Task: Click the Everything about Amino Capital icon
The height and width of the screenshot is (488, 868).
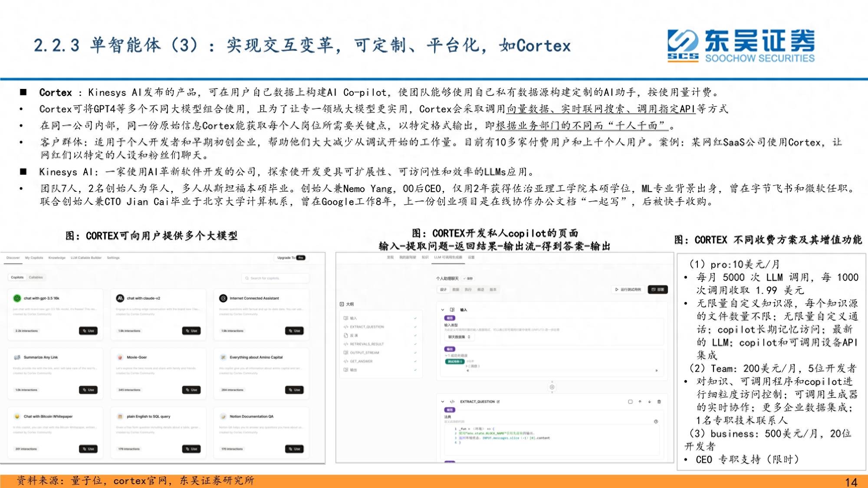Action: pyautogui.click(x=223, y=357)
